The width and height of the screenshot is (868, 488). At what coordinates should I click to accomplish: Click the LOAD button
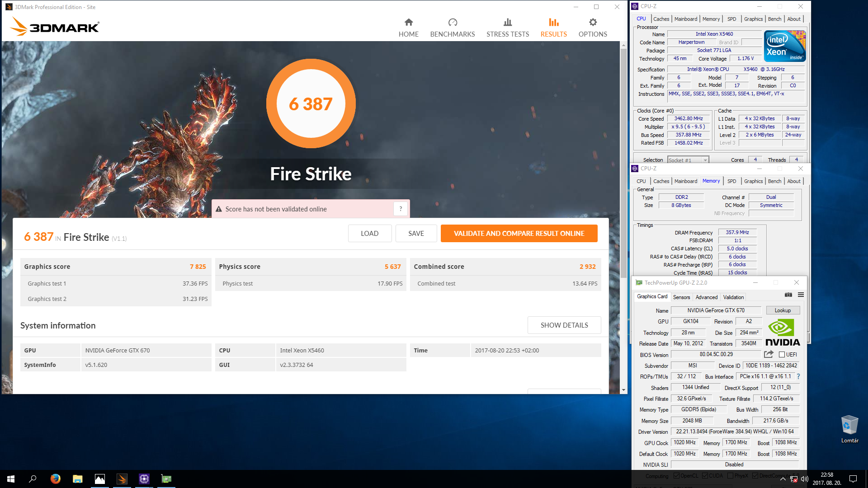point(369,233)
